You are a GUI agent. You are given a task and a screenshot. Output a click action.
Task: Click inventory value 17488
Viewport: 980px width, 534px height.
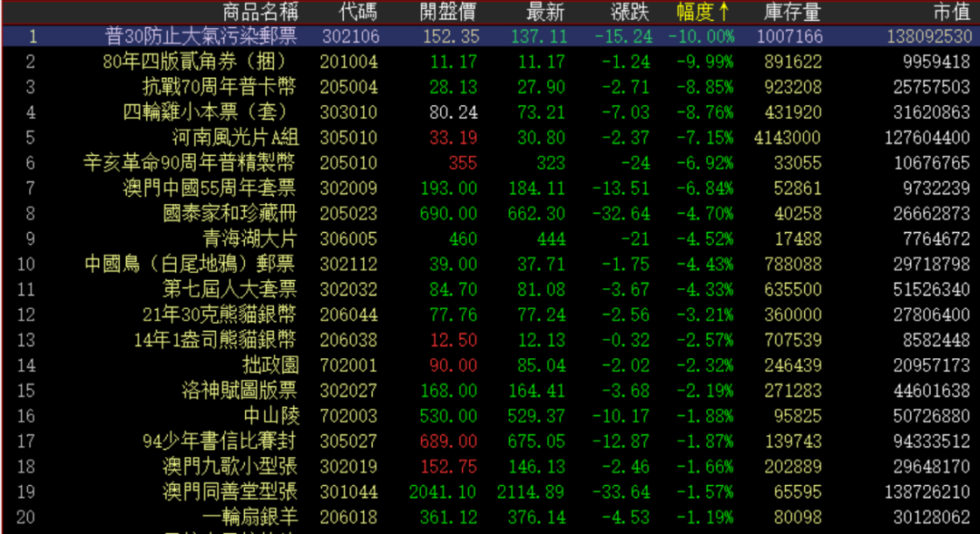[x=798, y=238]
